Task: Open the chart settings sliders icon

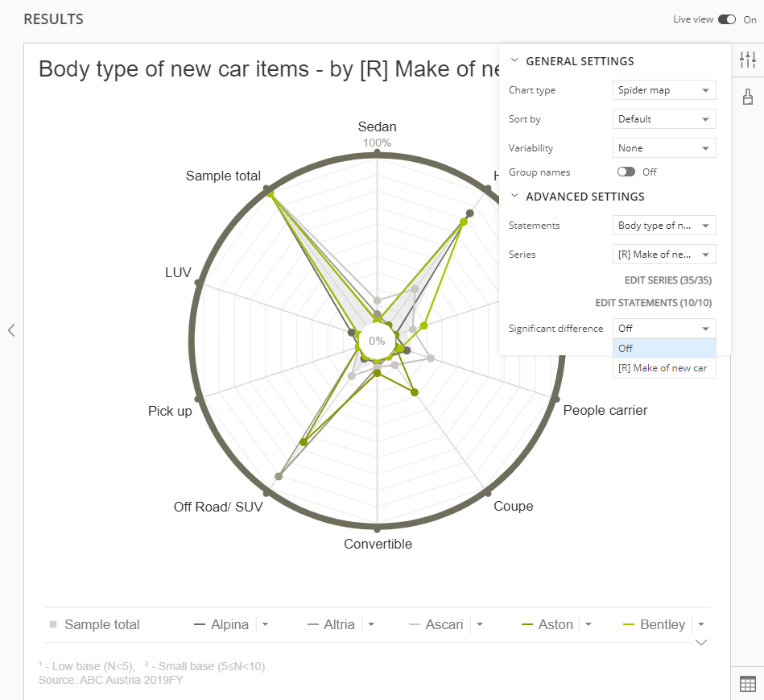Action: 747,60
